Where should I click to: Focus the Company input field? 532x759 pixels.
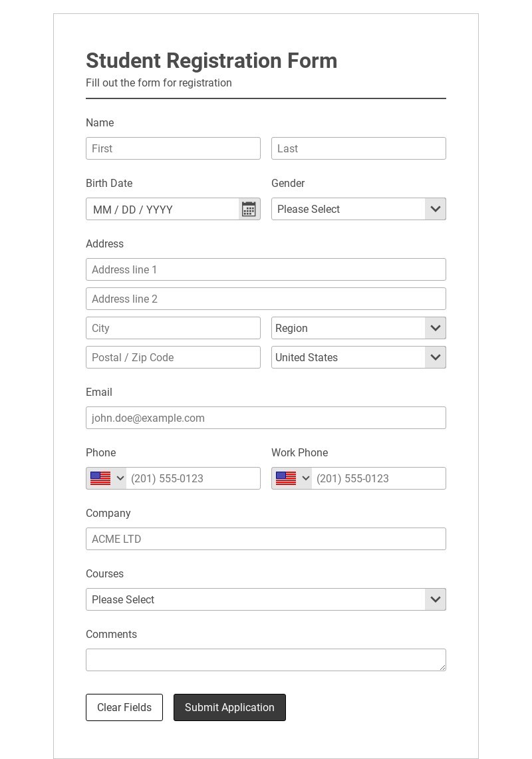265,539
